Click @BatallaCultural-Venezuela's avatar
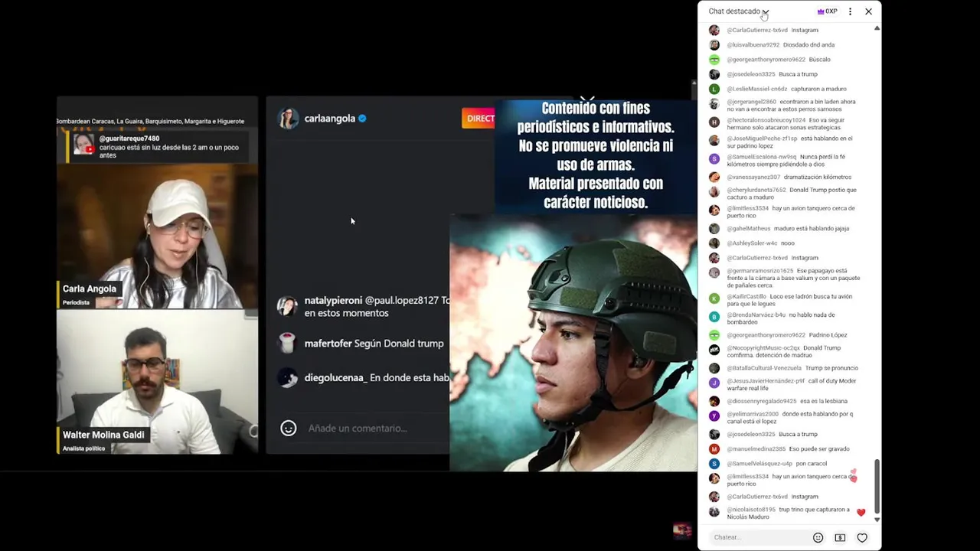 pos(714,368)
